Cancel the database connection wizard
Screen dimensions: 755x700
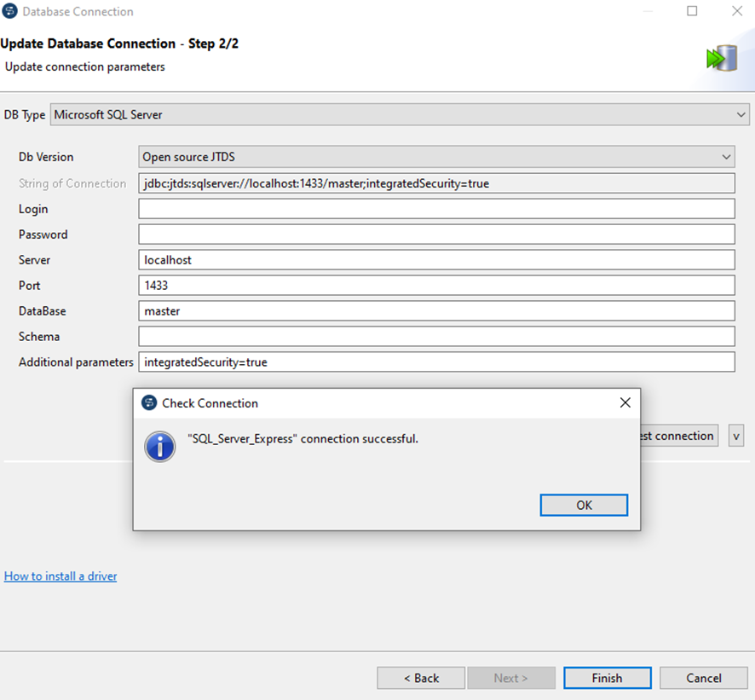(704, 678)
